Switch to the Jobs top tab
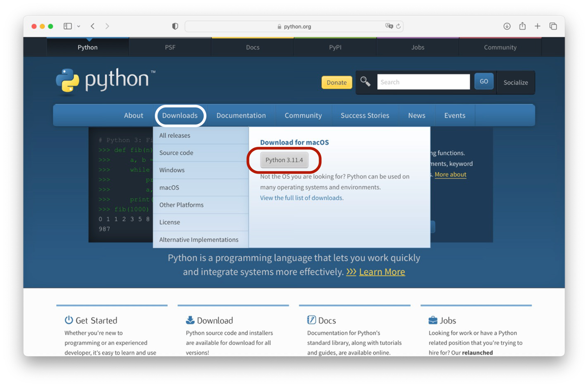 click(x=418, y=47)
